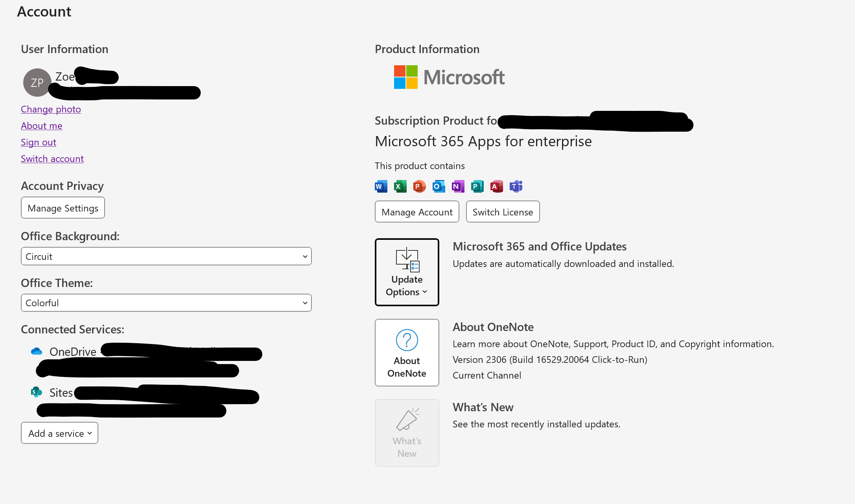Click the SharePoint Sites icon
Viewport: 855px width, 504px height.
tap(37, 392)
